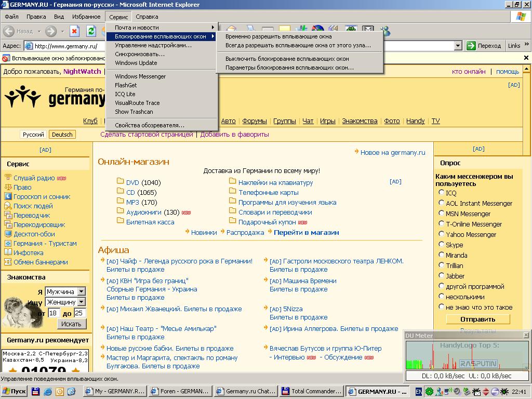
Task: Click the folder icon beside Билетная касса
Action: pos(120,220)
